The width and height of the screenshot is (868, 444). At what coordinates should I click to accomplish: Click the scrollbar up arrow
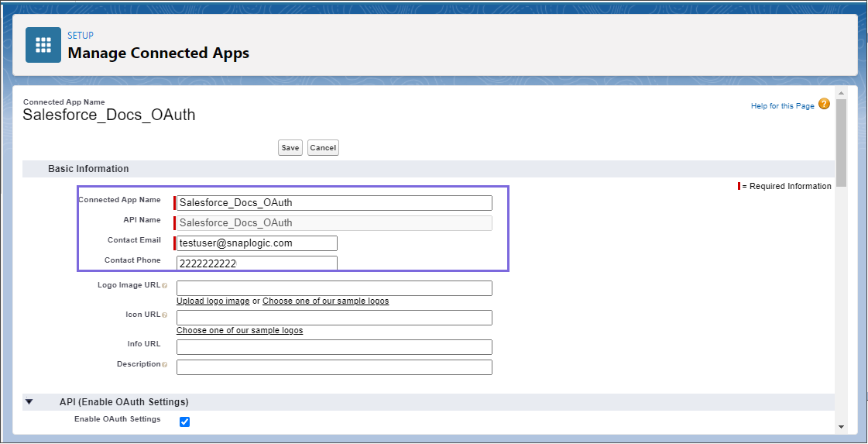click(841, 93)
